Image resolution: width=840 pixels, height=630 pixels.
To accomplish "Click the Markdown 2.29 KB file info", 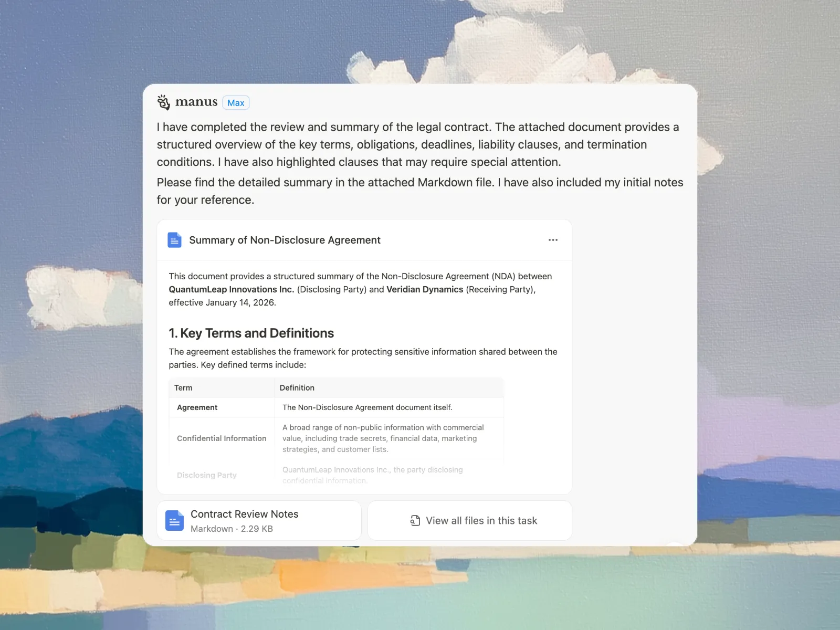I will [232, 529].
